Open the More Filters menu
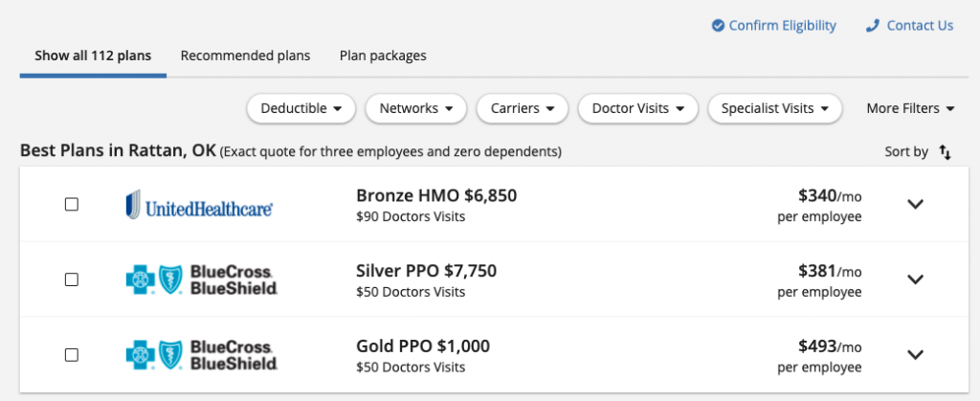980x401 pixels. click(911, 108)
